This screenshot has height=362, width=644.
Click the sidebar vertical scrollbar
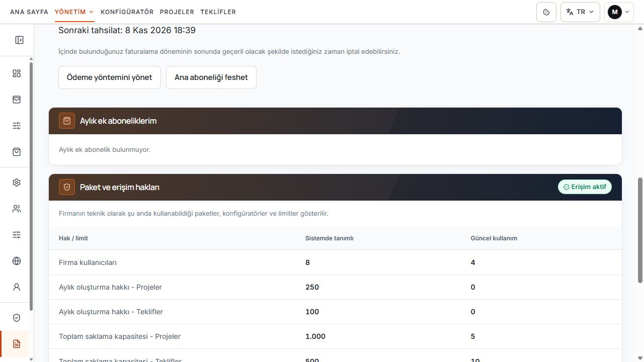pos(31,186)
